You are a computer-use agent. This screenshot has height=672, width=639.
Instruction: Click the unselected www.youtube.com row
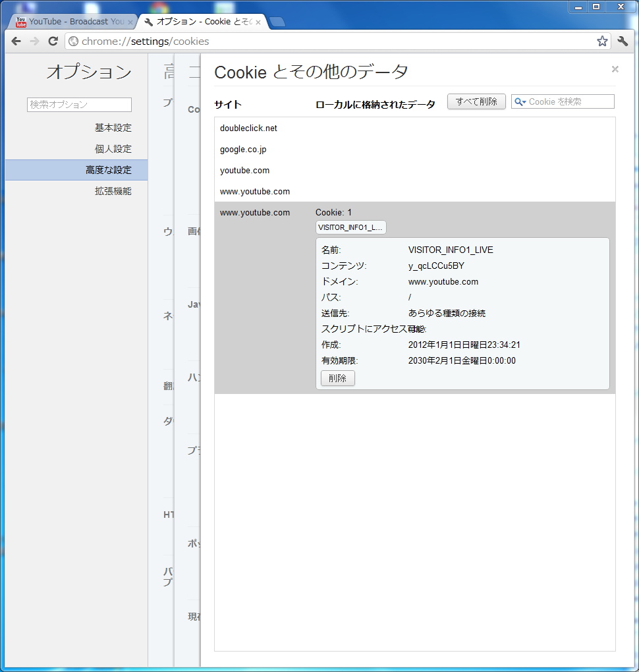(x=415, y=191)
